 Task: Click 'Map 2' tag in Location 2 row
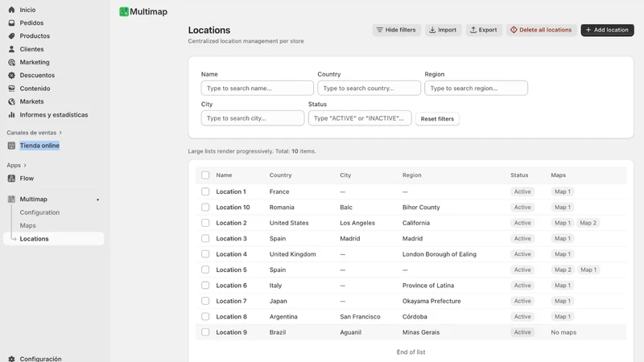[588, 223]
